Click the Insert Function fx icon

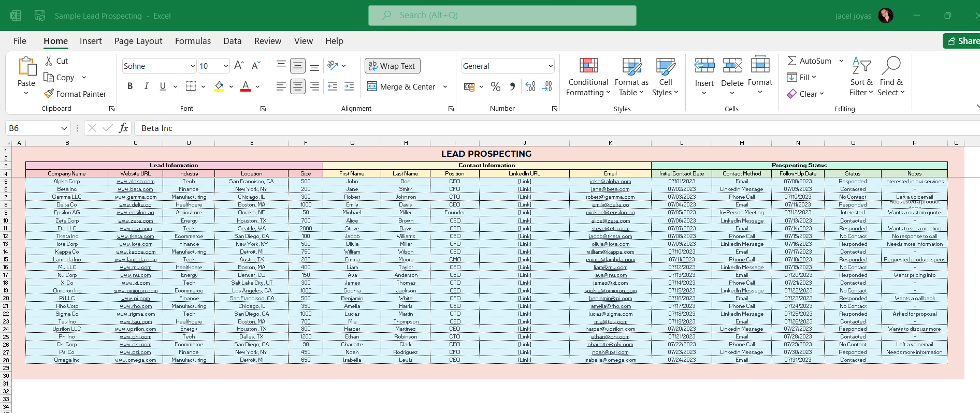point(123,128)
